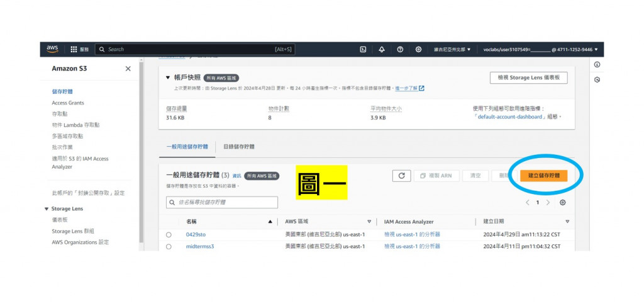Open AWS Organizations 設定 in sidebar

[80, 242]
